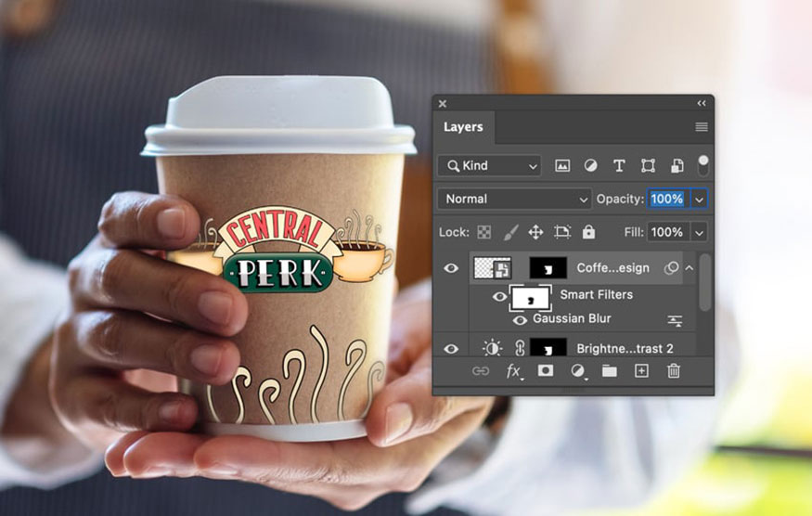Click Brightne...trast 2 link chain icon
The height and width of the screenshot is (516, 812).
click(x=520, y=348)
